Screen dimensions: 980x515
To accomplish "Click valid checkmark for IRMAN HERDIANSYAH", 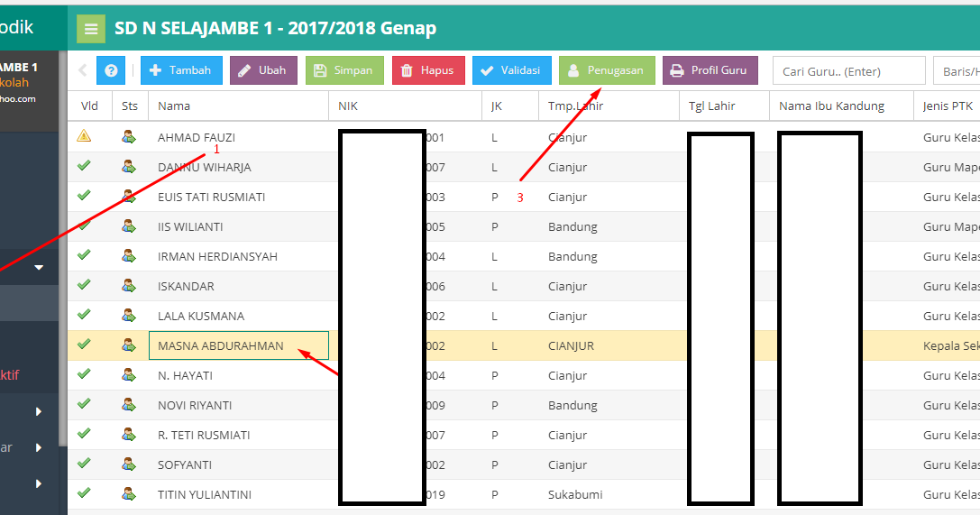I will pos(84,255).
